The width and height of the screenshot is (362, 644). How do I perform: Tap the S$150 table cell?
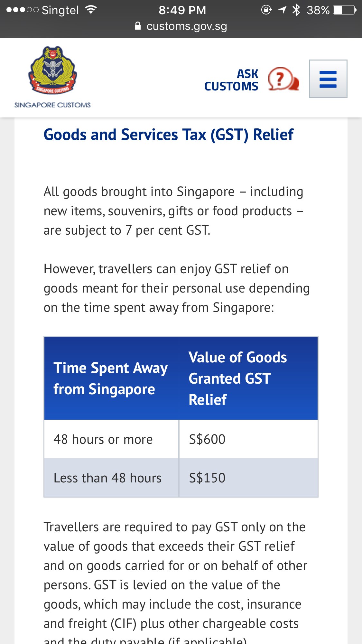[x=248, y=478]
